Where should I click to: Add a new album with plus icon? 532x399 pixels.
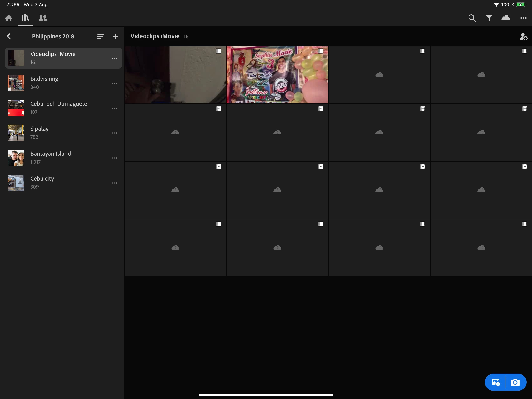coord(116,36)
